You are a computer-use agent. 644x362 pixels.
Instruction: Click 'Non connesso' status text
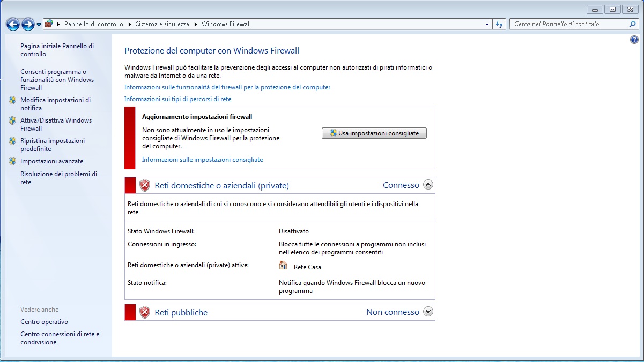[x=393, y=312]
